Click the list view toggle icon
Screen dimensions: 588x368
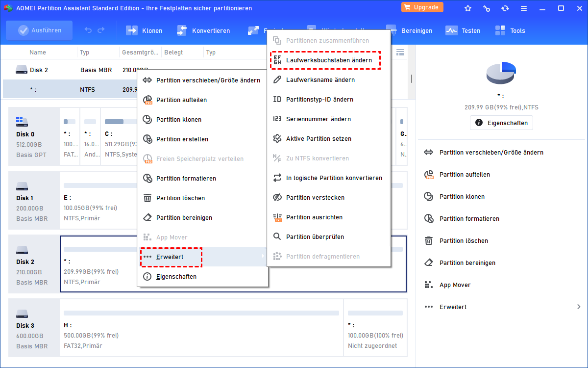coord(400,52)
